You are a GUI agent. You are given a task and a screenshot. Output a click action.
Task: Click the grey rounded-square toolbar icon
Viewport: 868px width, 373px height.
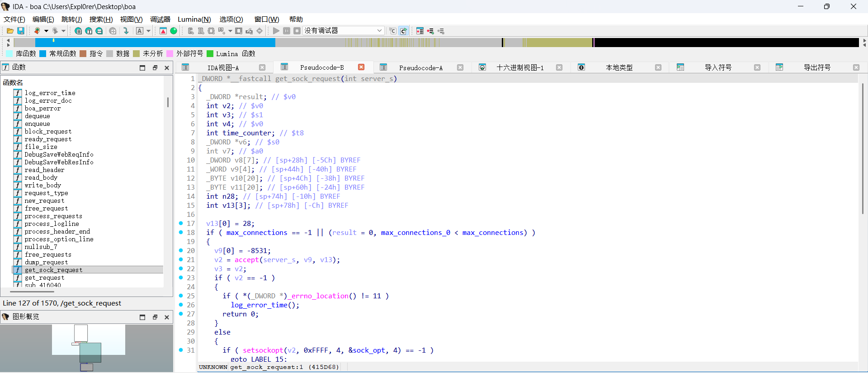click(211, 31)
